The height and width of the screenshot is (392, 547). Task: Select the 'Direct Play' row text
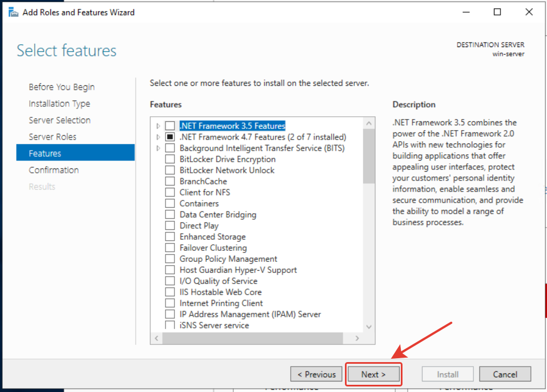coord(199,226)
